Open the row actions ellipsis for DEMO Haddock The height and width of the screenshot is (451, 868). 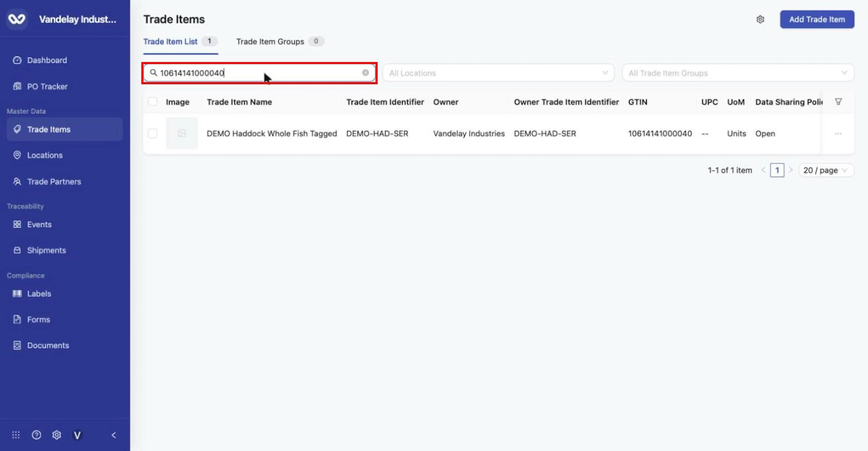pyautogui.click(x=838, y=134)
